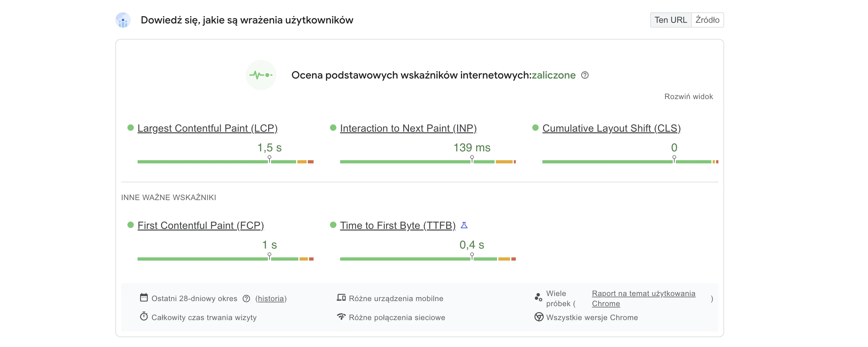Click 'Różne urządzenia mobilne' text
Image resolution: width=868 pixels, height=347 pixels.
click(x=396, y=299)
